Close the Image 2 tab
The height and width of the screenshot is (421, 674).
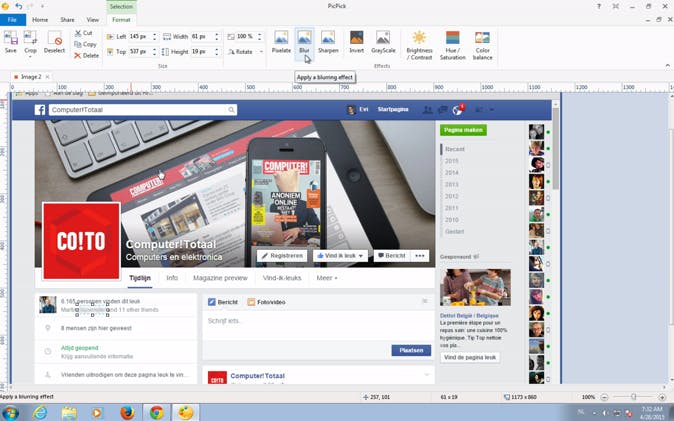click(47, 77)
